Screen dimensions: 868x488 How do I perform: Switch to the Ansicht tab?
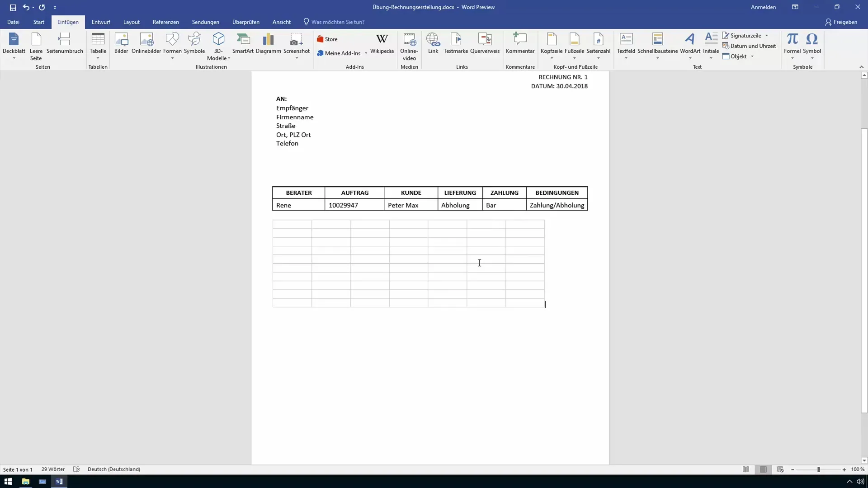282,22
